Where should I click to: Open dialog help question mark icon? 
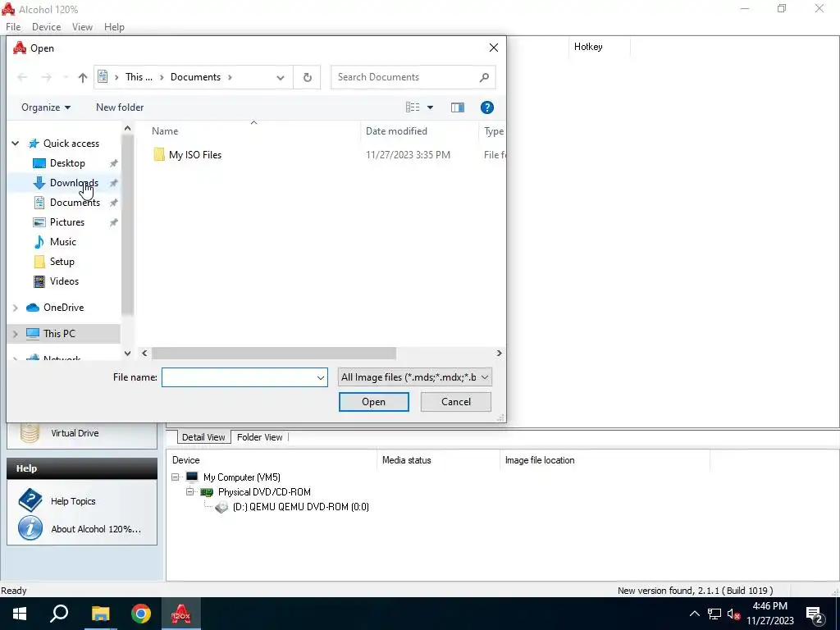[x=487, y=107]
